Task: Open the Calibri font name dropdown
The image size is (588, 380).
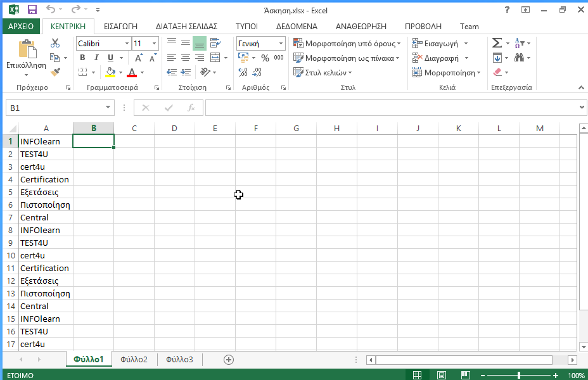Action: 127,44
